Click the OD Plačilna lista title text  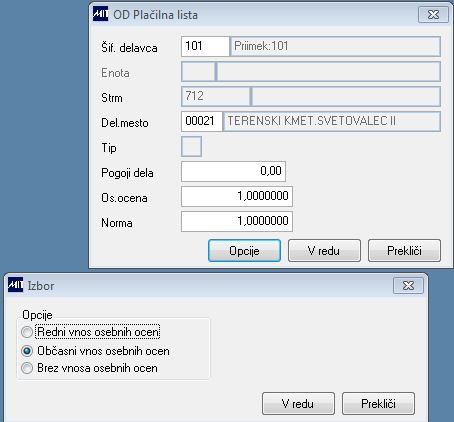(x=155, y=15)
